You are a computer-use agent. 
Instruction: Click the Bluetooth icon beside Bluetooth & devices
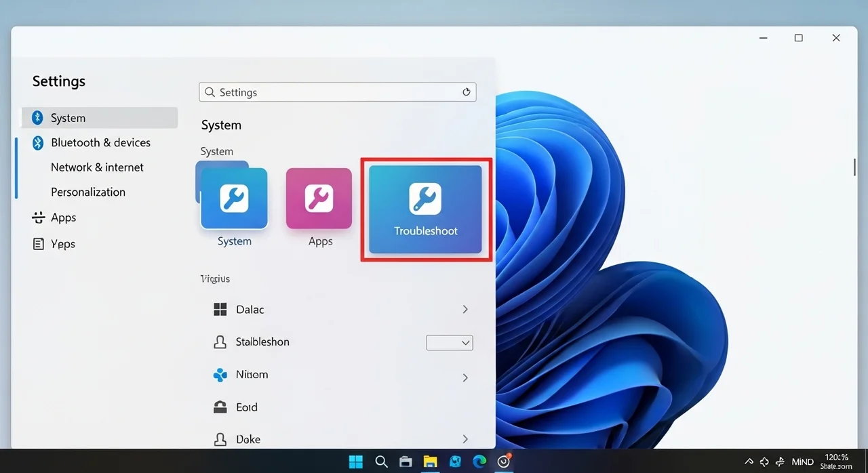click(38, 143)
